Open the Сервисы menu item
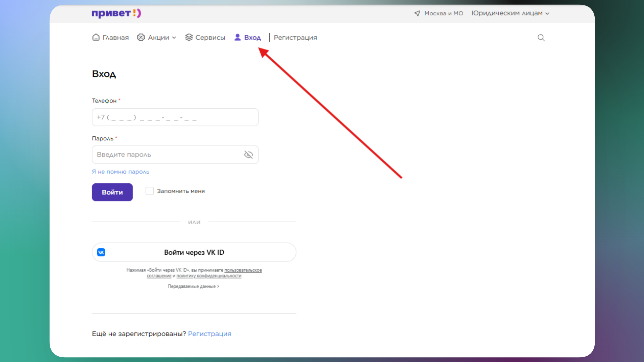Screen dimensions: 644x362 point(210,38)
